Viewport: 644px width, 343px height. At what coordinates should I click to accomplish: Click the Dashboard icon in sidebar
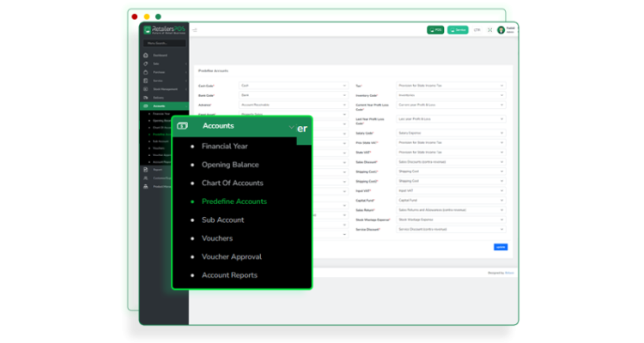[x=146, y=56]
